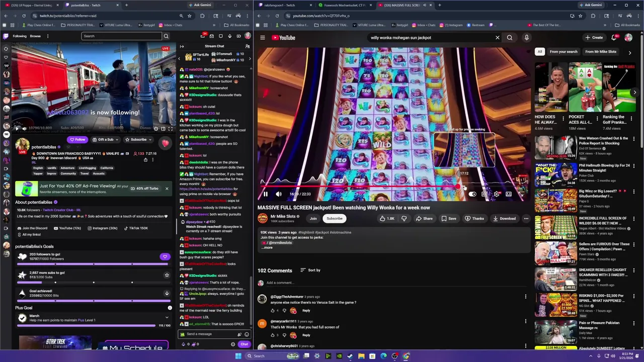This screenshot has height=362, width=644.
Task: Subscribe to Mr Mike Slots channel
Action: point(335,219)
